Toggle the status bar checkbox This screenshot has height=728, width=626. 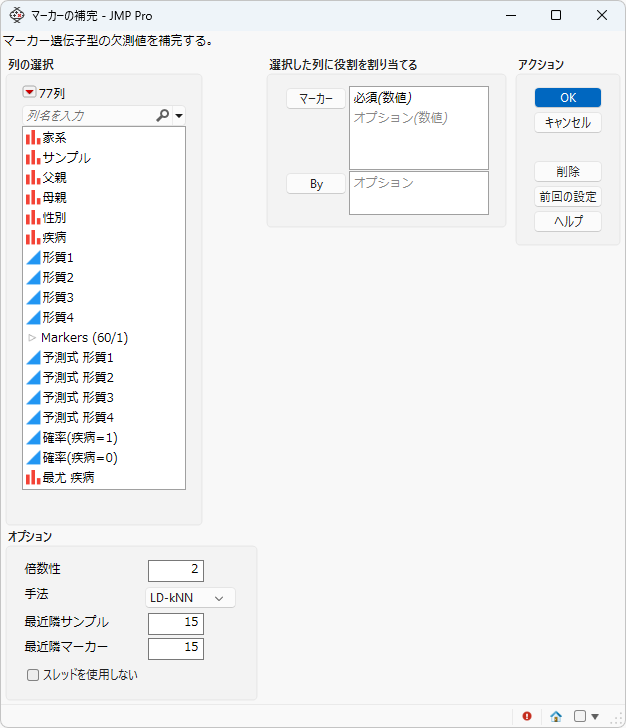point(580,716)
